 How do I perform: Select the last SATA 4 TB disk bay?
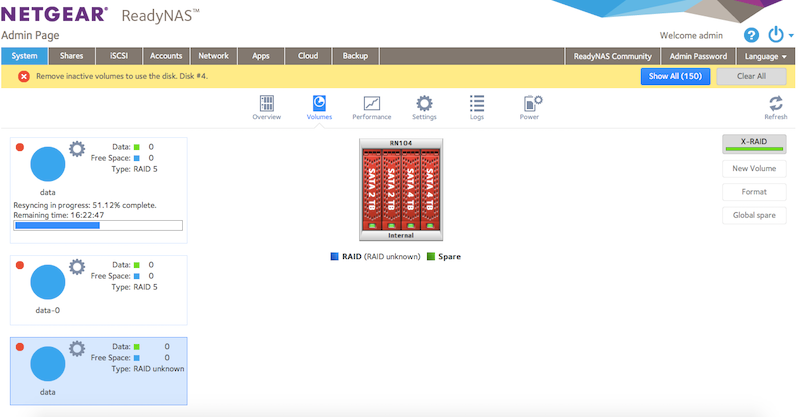430,189
